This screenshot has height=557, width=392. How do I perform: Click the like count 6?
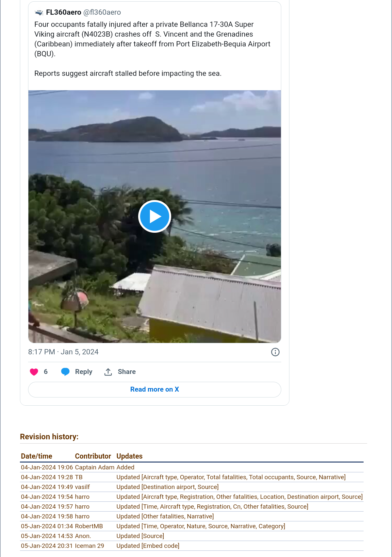(x=46, y=372)
